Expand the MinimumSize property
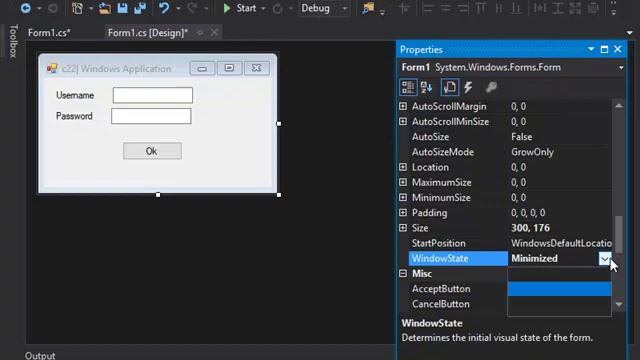Screen dimensions: 640x360 (x=403, y=197)
